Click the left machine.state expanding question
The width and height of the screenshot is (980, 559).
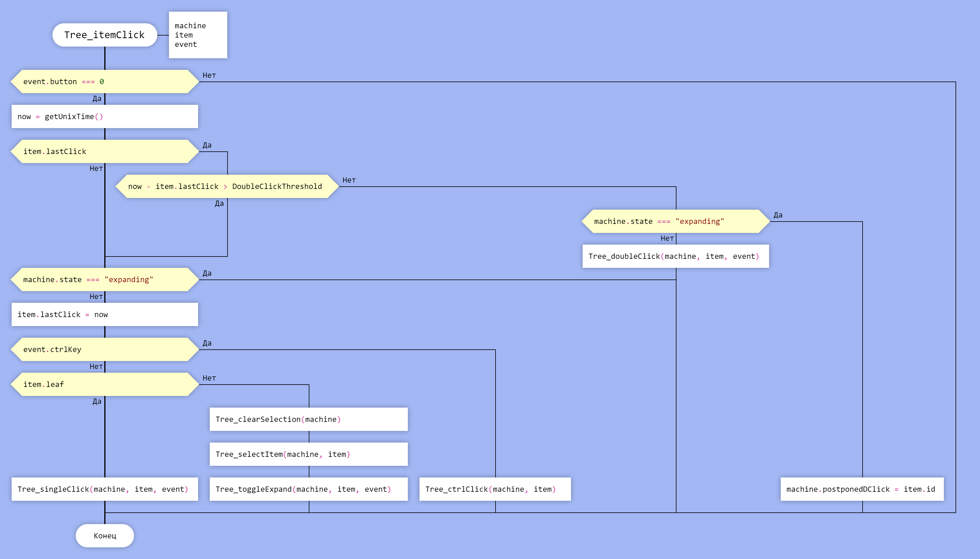pos(105,279)
